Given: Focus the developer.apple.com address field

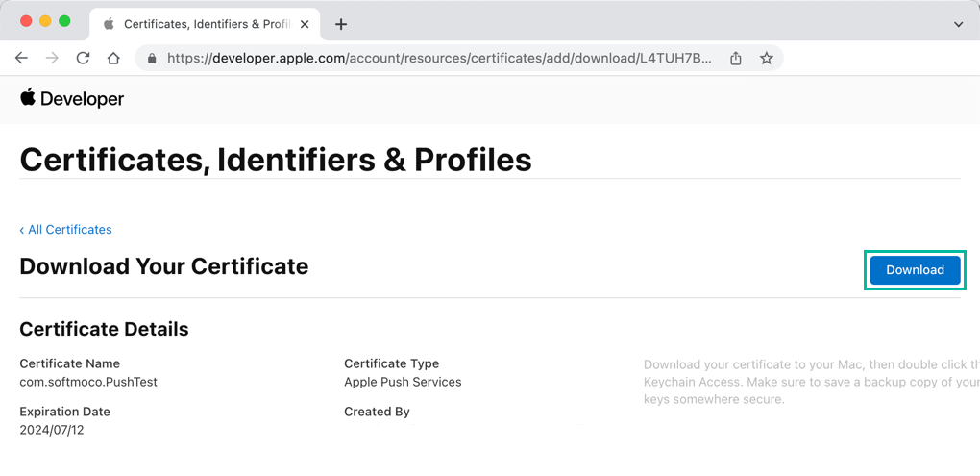Looking at the screenshot, I should tap(438, 58).
